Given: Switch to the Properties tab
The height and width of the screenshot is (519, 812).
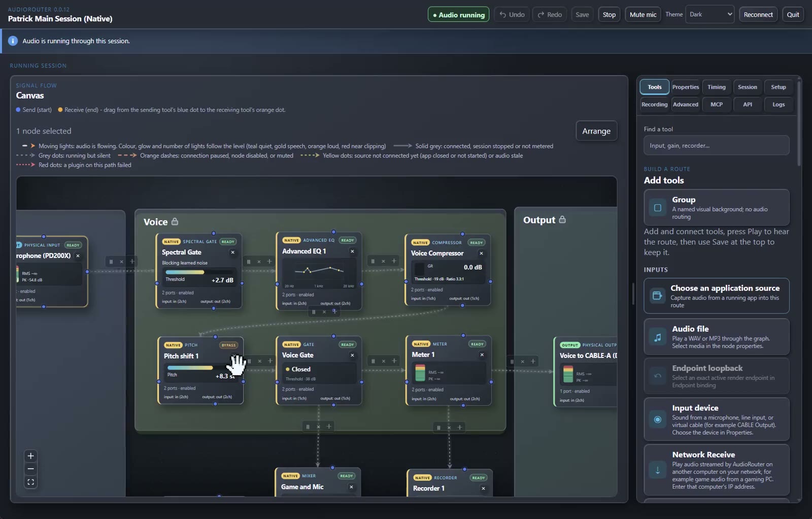Looking at the screenshot, I should [686, 87].
